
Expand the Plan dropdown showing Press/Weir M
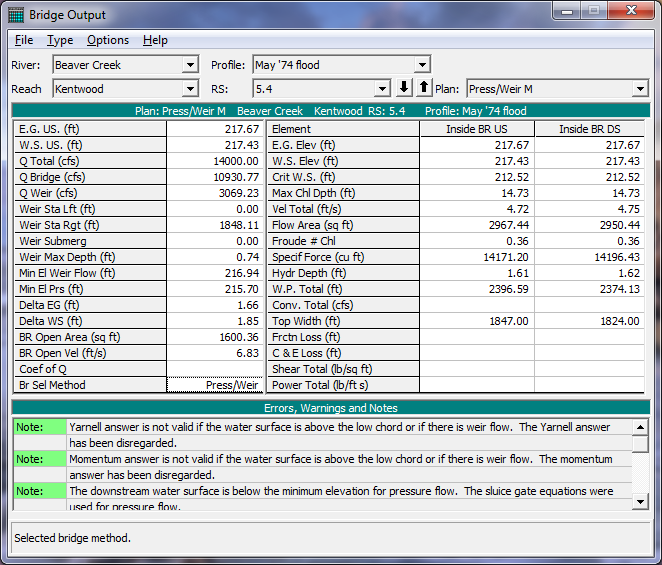(640, 89)
